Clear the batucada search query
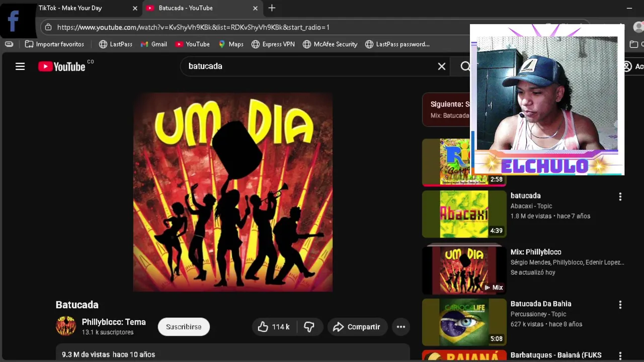This screenshot has height=362, width=644. point(442,66)
